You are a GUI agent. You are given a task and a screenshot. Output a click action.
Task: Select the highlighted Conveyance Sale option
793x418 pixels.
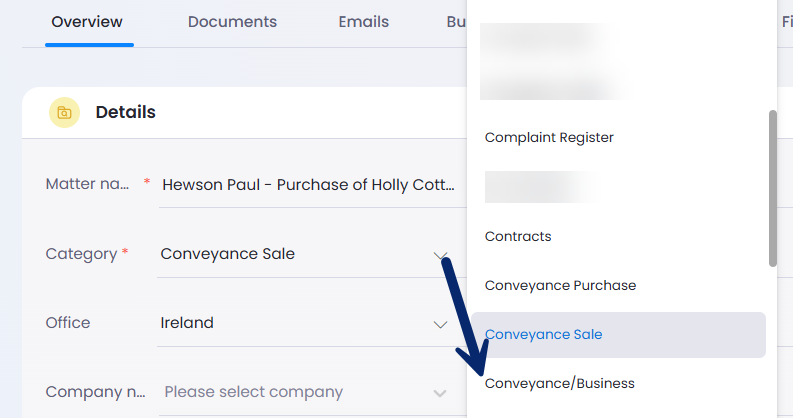click(618, 335)
